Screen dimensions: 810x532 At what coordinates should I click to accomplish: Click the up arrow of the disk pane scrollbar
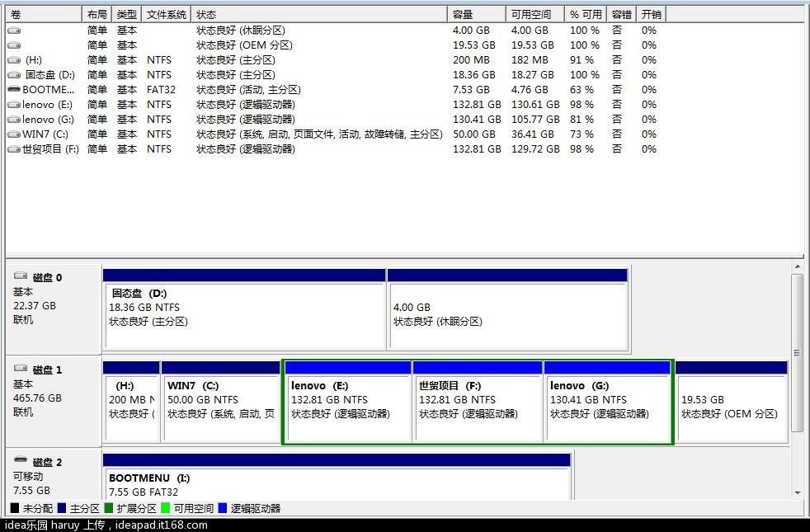pyautogui.click(x=797, y=267)
